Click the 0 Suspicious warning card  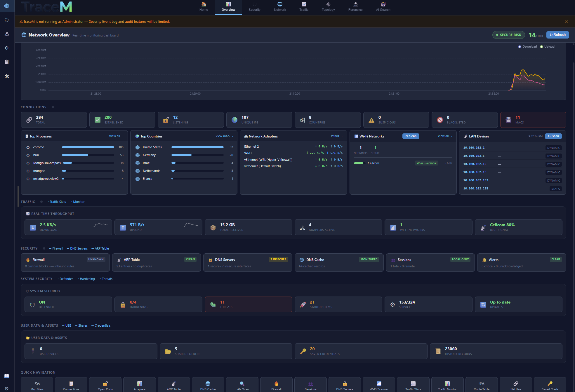pos(396,120)
